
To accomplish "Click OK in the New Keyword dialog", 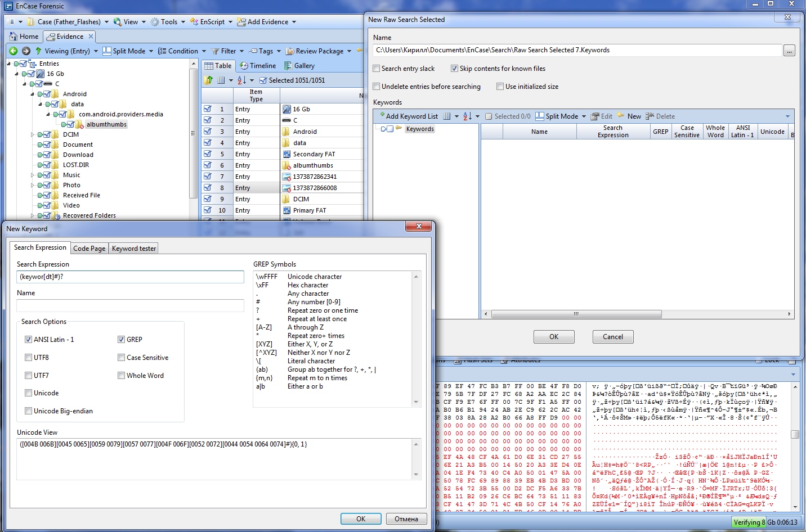I will tap(361, 519).
